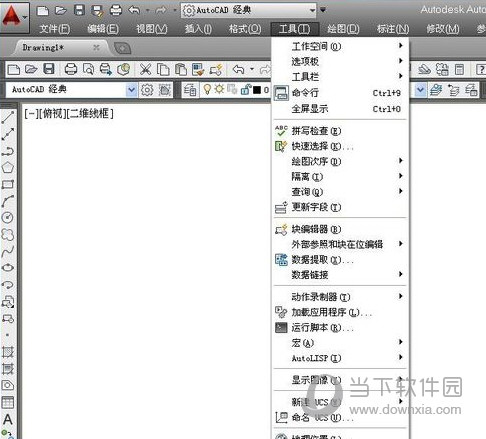Click [二维线框] visual style control

tap(90, 114)
